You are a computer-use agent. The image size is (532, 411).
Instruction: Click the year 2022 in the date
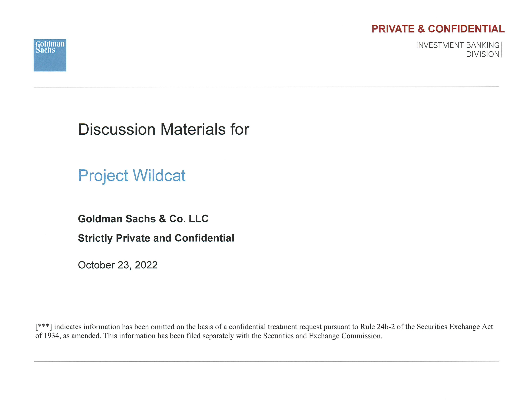(x=146, y=265)
